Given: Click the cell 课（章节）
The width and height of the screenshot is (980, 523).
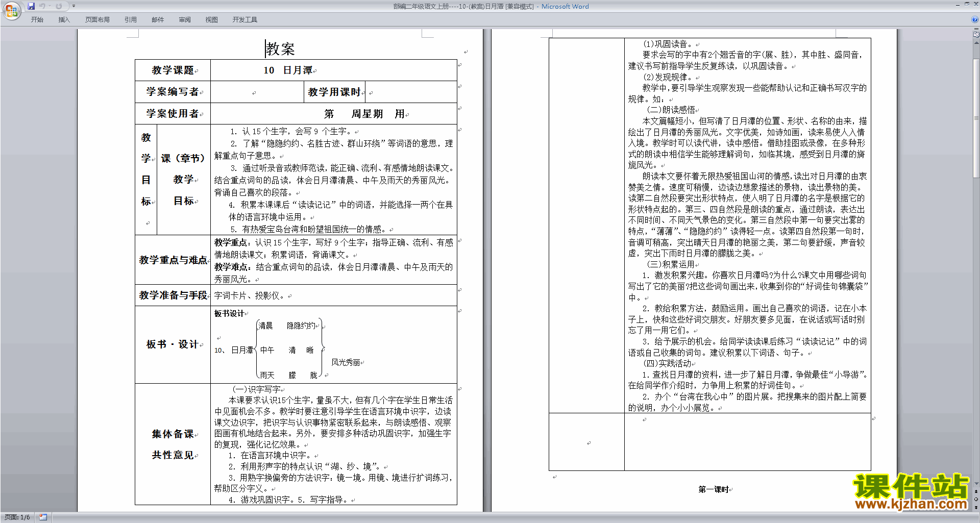Looking at the screenshot, I should point(183,158).
